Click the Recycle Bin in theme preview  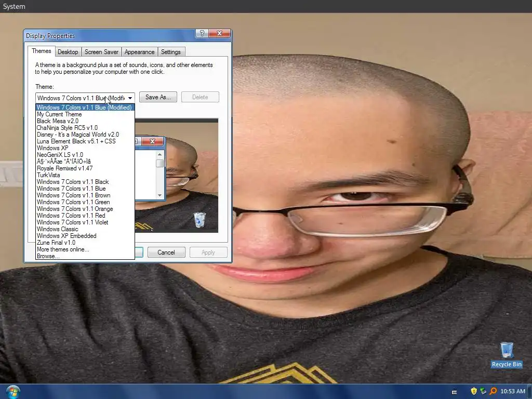[x=199, y=220]
